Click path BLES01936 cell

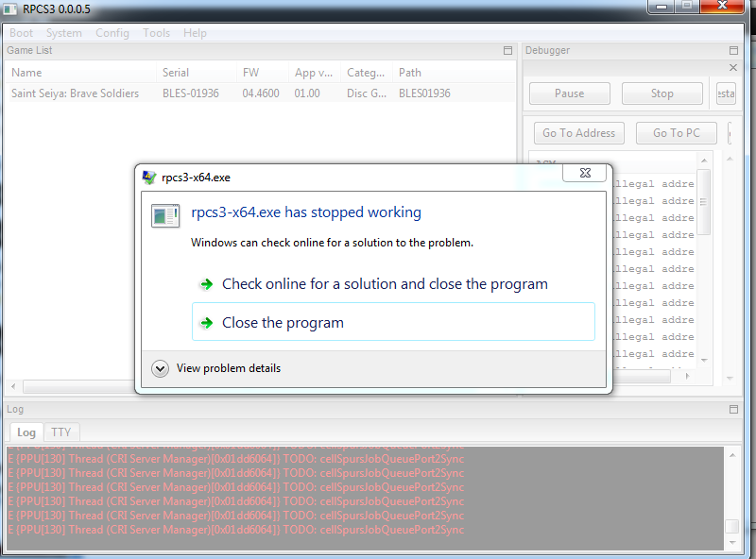(424, 93)
